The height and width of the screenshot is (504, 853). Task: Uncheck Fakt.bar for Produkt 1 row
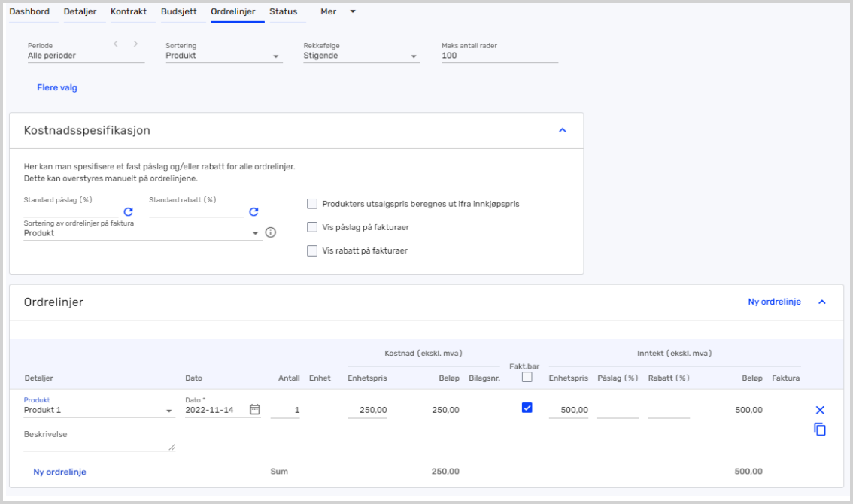527,408
